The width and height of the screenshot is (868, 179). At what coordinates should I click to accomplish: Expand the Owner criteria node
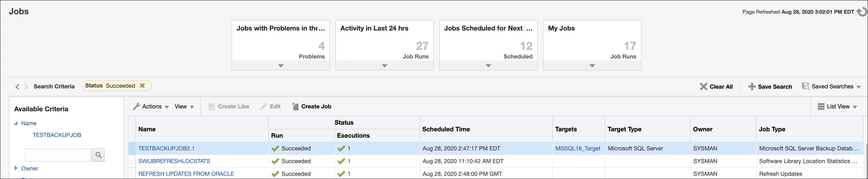tap(16, 168)
